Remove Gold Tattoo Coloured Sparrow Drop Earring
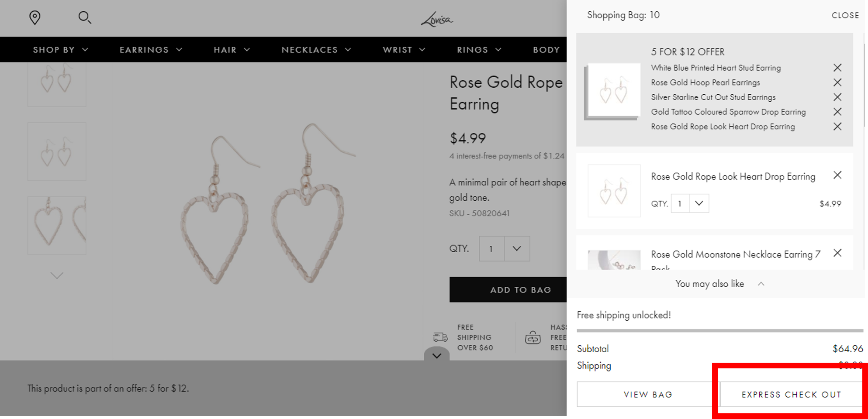Image resolution: width=868 pixels, height=419 pixels. (837, 112)
